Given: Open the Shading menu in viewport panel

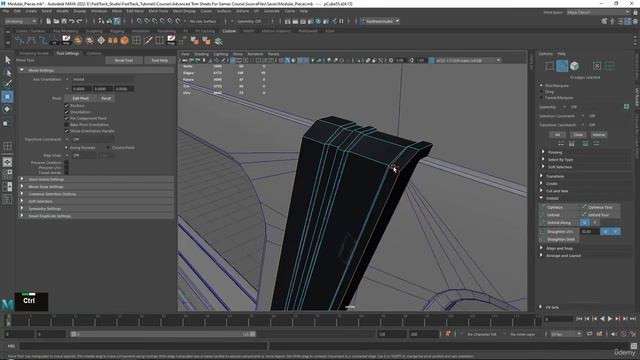Looking at the screenshot, I should [x=201, y=54].
